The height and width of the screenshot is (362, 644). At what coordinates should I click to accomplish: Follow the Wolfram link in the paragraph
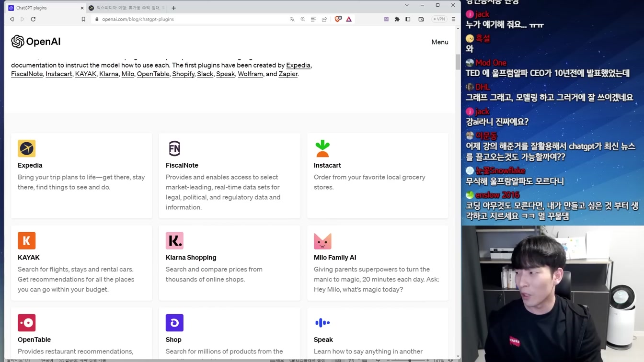click(x=250, y=74)
